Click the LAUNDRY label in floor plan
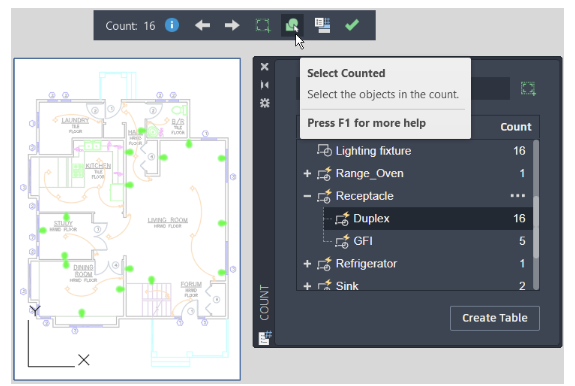 click(x=75, y=120)
